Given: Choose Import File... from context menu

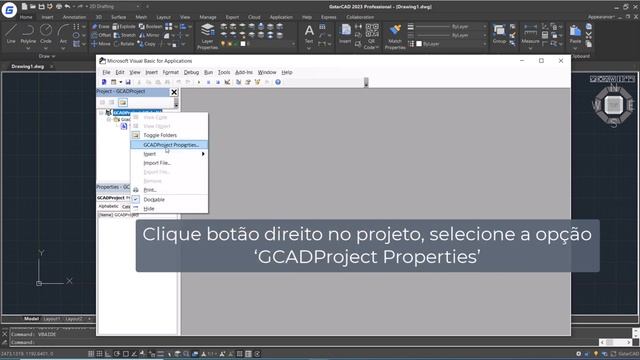Looking at the screenshot, I should click(169, 163).
